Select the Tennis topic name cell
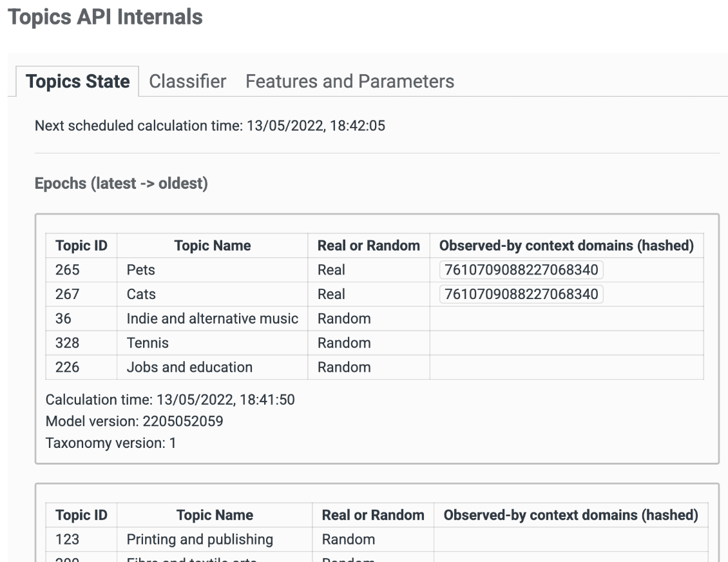Screen dimensions: 728x562 coord(148,343)
